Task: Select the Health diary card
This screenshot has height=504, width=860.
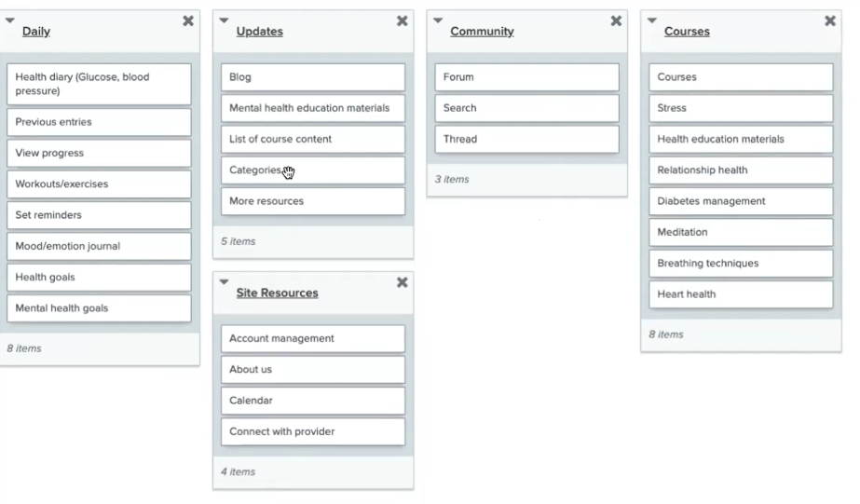Action: coord(100,84)
